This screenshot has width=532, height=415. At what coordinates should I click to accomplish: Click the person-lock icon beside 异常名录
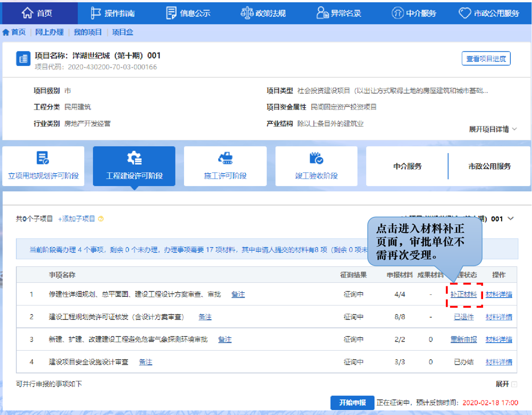pos(322,13)
